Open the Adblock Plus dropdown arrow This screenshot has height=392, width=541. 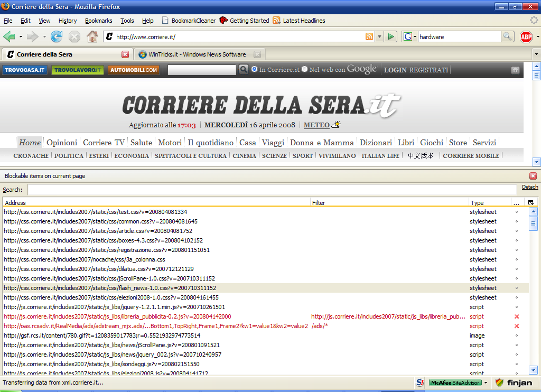537,36
